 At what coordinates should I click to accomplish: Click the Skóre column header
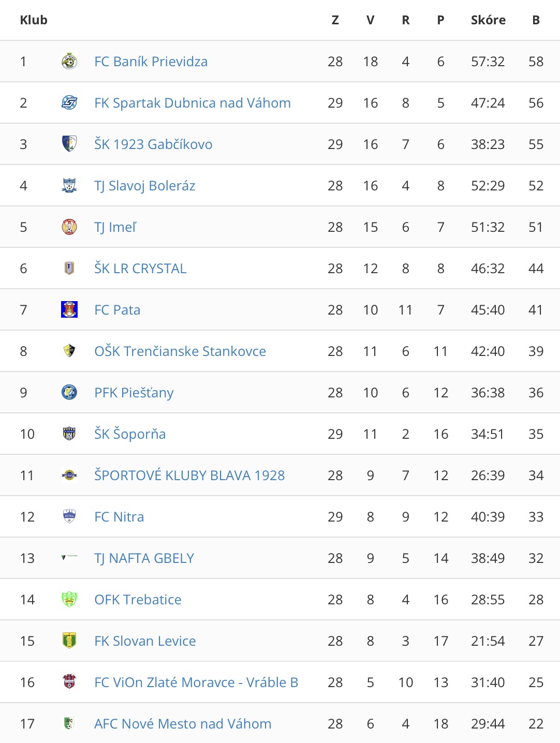click(488, 20)
